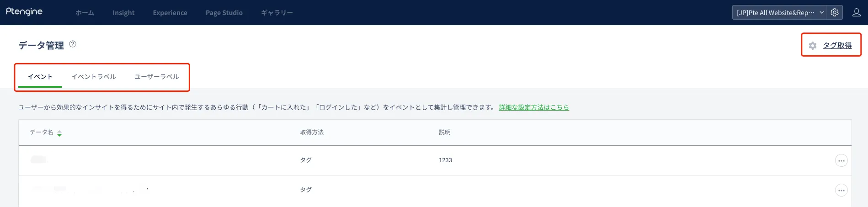
Task: Switch to イベントラベル tab
Action: [x=94, y=77]
